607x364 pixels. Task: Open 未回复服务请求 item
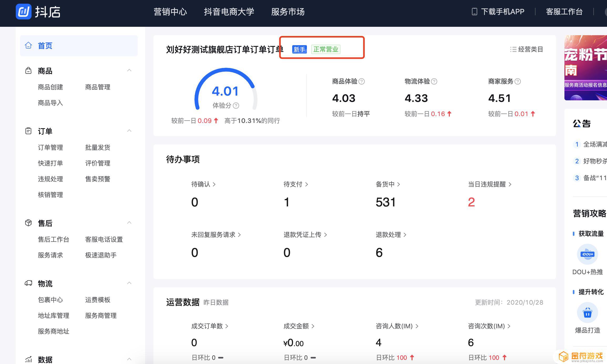pos(216,235)
